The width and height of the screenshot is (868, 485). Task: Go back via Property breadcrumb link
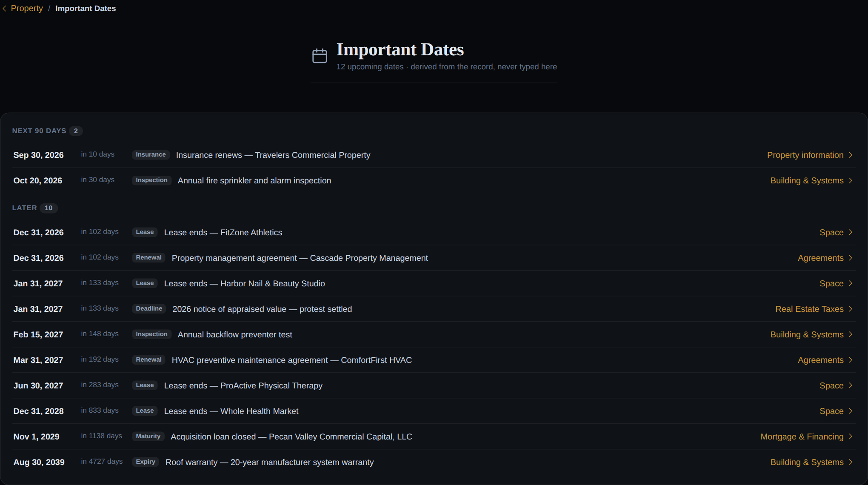click(x=27, y=9)
